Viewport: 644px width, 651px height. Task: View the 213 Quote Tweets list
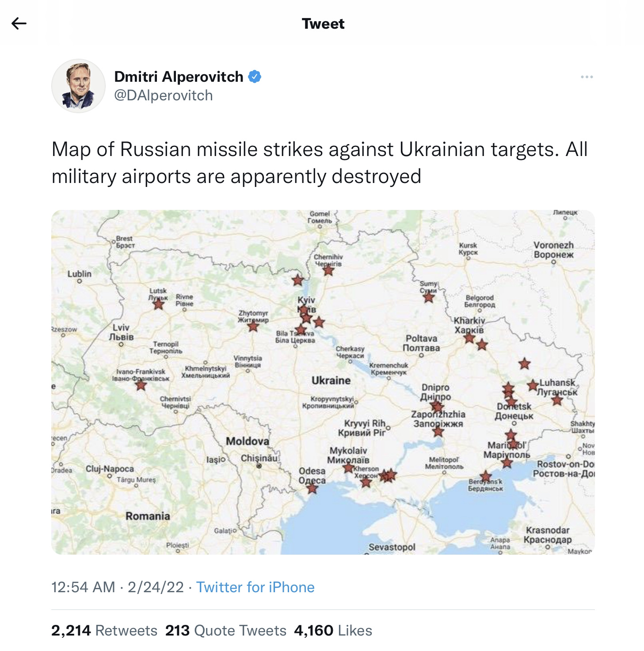click(x=225, y=630)
